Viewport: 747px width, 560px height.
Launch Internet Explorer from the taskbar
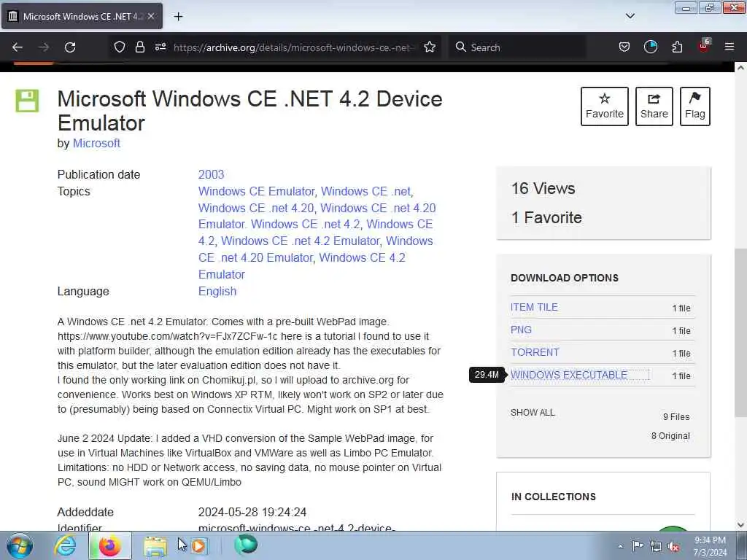tap(65, 545)
